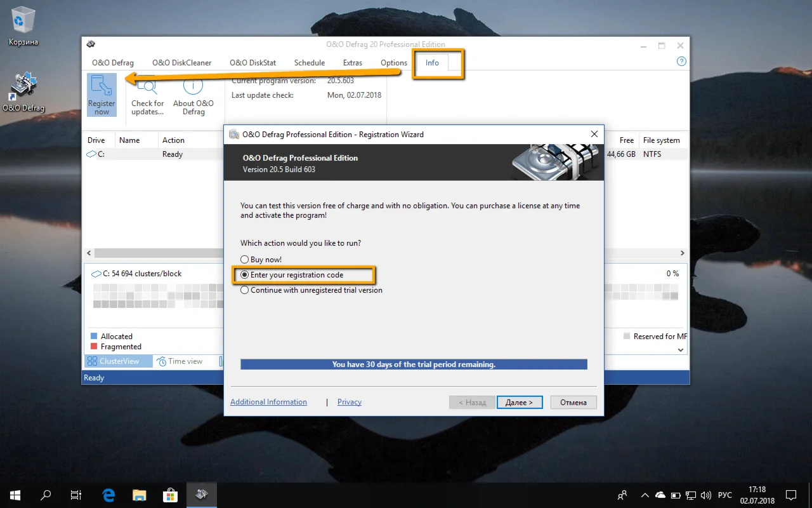The height and width of the screenshot is (508, 812).
Task: Click the O&O Defrag title bar icon
Action: pos(91,44)
